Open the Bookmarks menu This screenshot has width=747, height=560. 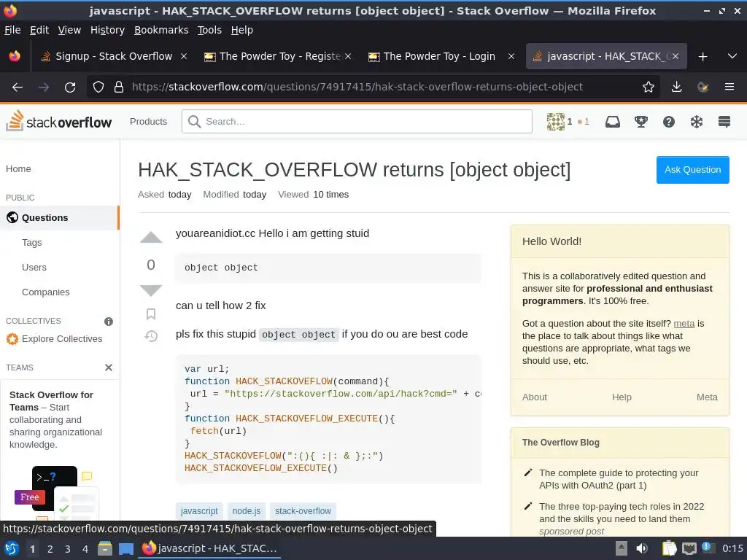[x=161, y=30]
